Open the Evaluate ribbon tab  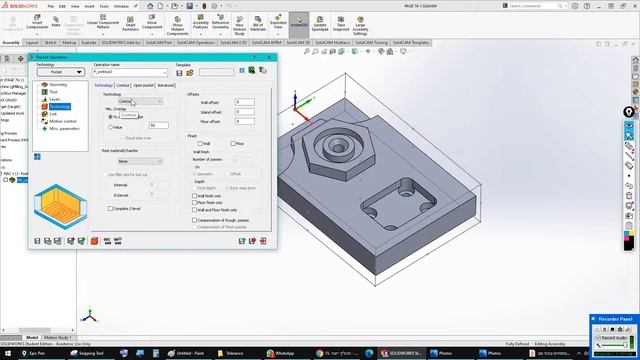[89, 42]
